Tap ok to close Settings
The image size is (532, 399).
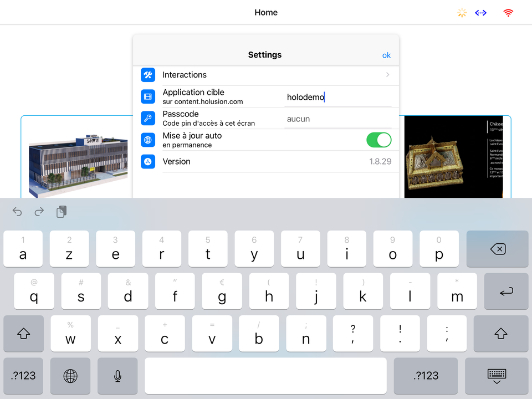(386, 55)
